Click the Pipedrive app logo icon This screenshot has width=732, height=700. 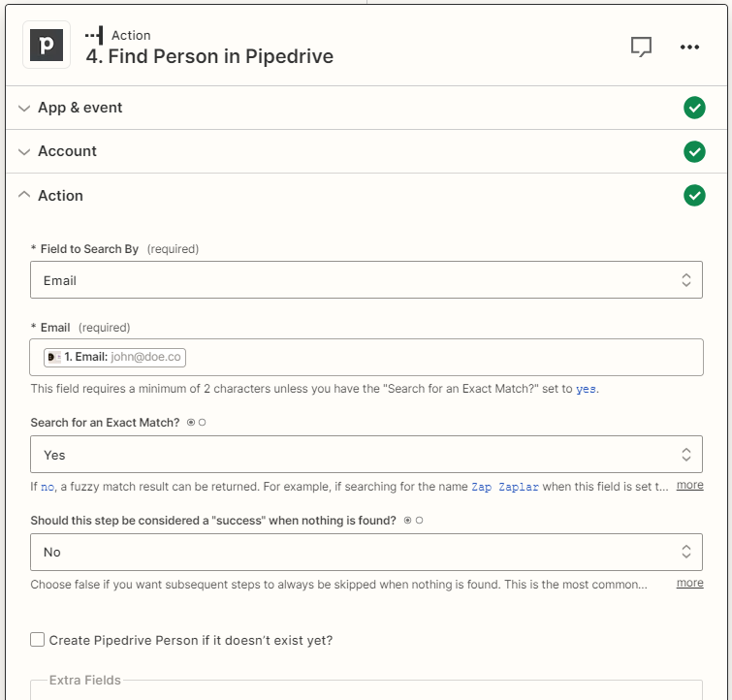[x=47, y=46]
